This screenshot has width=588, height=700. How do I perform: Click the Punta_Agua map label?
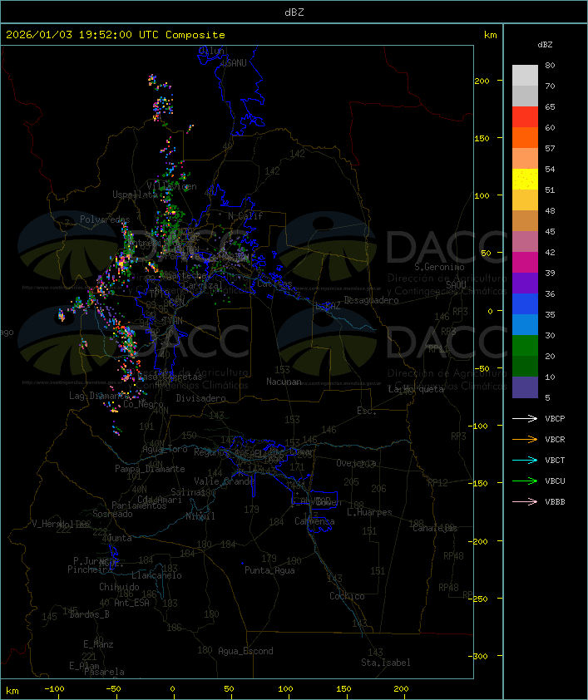(269, 570)
